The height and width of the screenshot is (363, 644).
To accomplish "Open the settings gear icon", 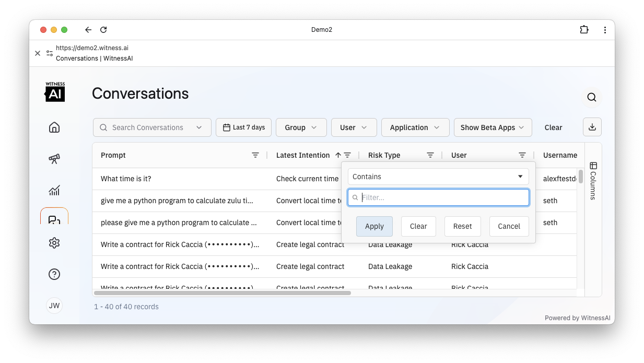I will coord(54,243).
